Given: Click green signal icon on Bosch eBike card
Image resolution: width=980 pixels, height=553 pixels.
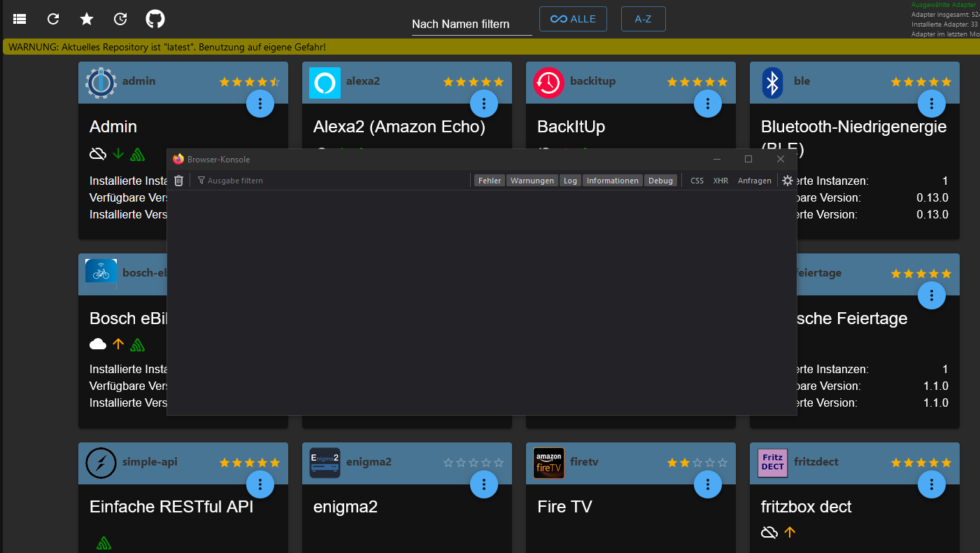Looking at the screenshot, I should [x=137, y=344].
